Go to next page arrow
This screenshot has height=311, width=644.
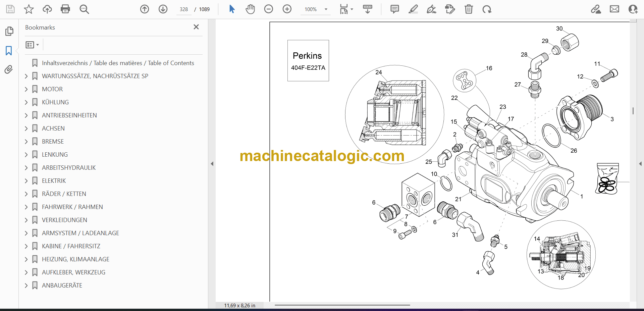[x=163, y=9]
